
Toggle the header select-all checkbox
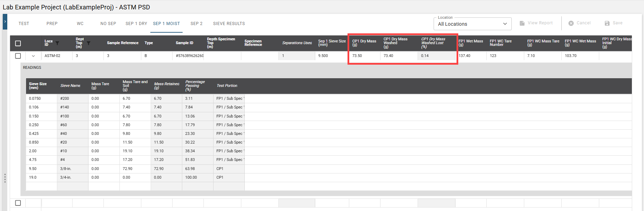18,43
